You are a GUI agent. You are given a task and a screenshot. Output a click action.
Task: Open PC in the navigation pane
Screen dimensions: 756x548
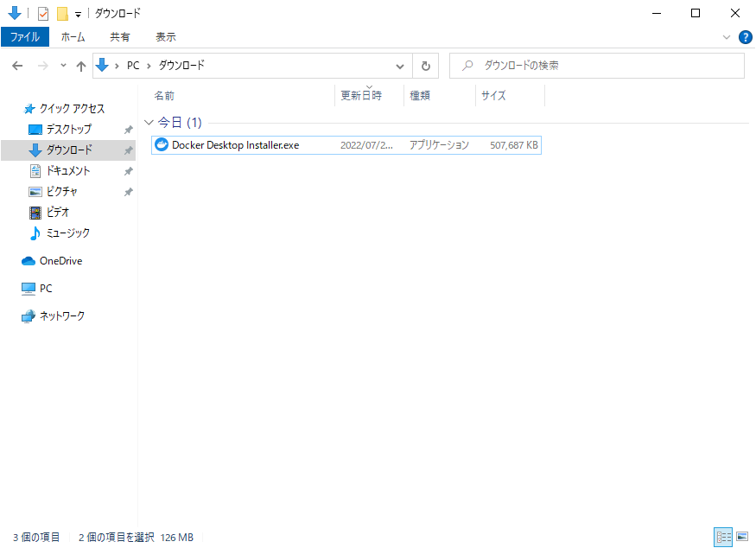click(x=46, y=289)
